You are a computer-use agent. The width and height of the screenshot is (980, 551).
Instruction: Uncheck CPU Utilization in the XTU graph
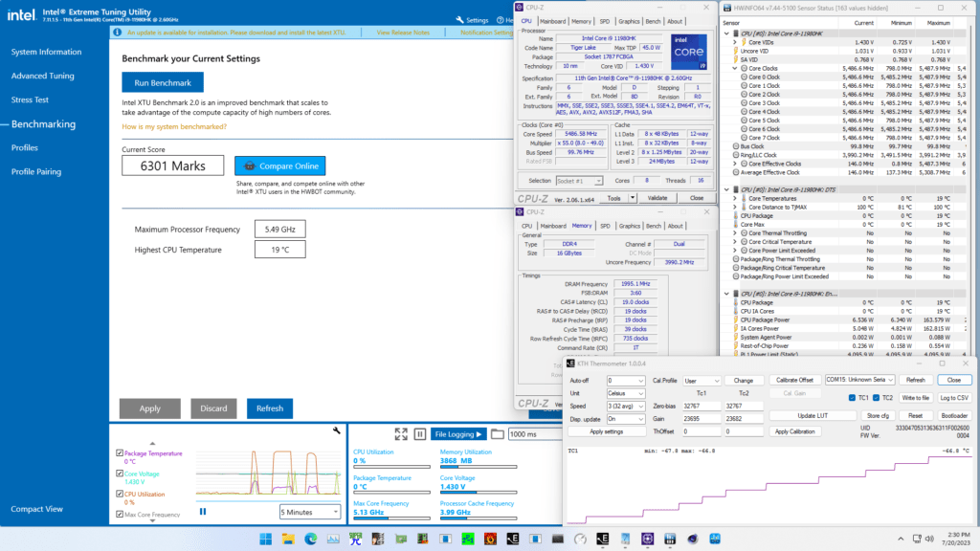[120, 494]
